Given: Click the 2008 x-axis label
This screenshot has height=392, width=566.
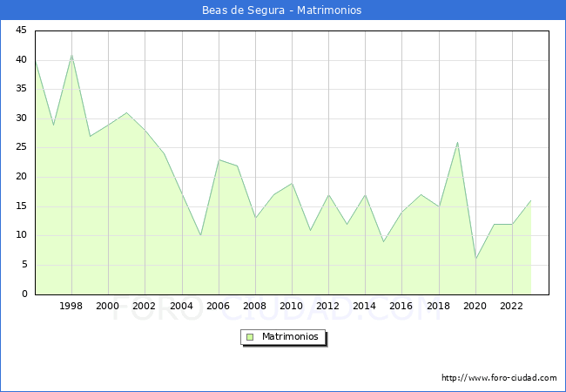Looking at the screenshot, I should 254,306.
